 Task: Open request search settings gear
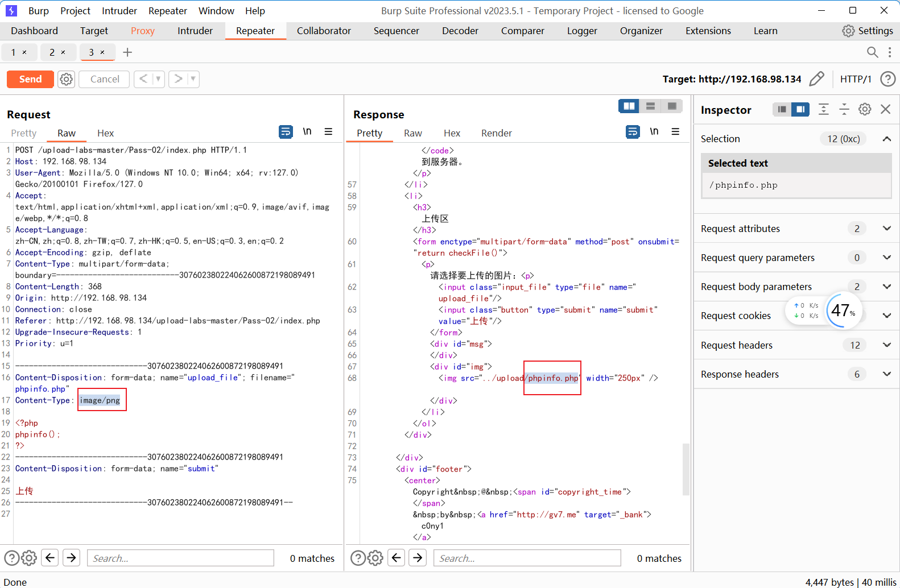[x=29, y=558]
